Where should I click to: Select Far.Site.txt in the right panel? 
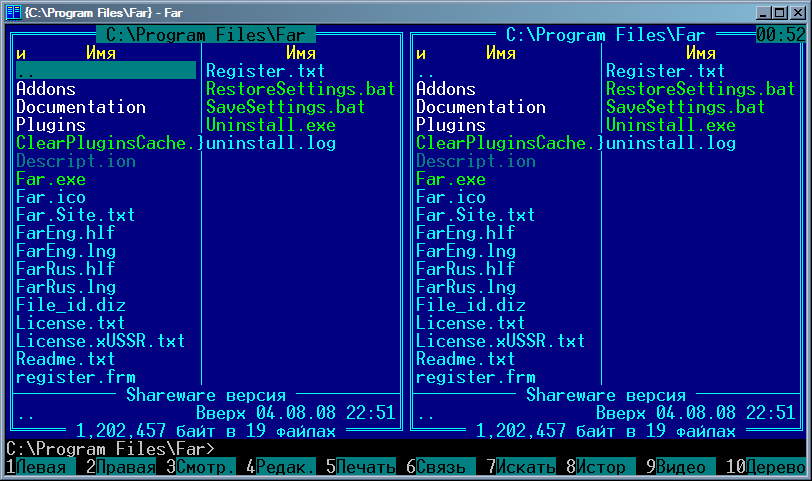click(x=475, y=215)
